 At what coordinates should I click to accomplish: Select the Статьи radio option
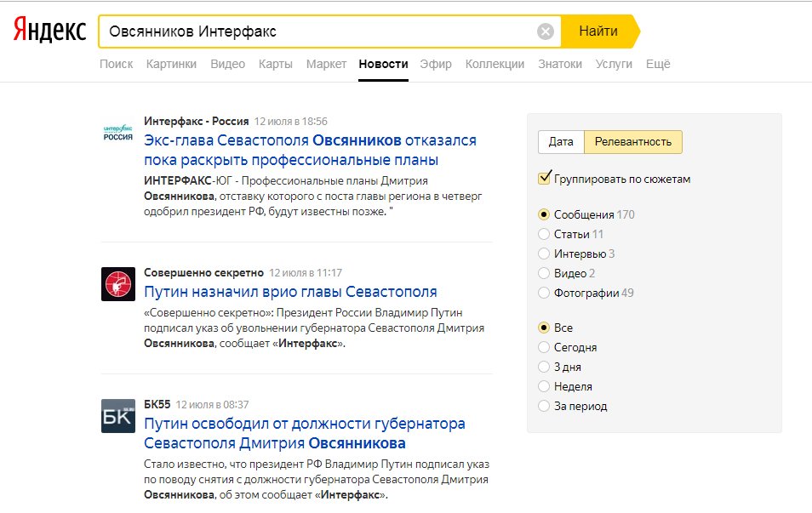click(x=545, y=234)
